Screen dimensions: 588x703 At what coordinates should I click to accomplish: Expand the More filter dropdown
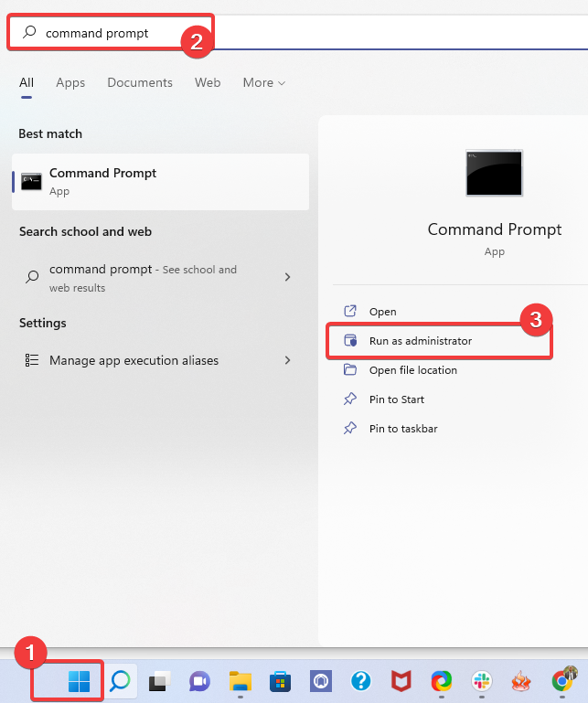pos(263,82)
